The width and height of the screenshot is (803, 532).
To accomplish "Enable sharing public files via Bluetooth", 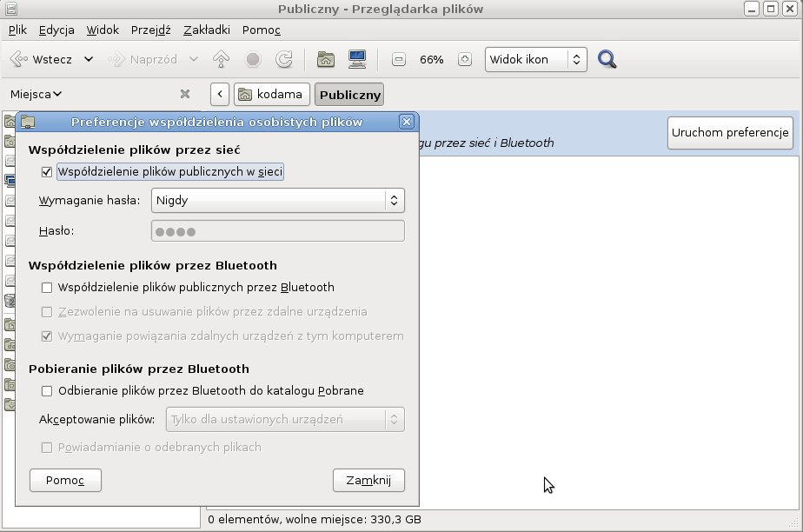I will click(x=47, y=287).
